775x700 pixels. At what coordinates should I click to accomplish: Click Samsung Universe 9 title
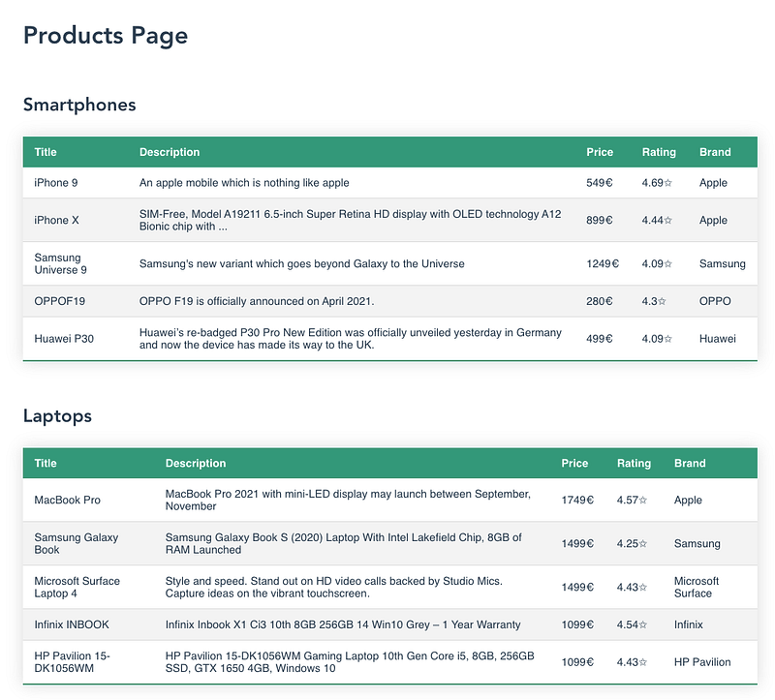60,263
